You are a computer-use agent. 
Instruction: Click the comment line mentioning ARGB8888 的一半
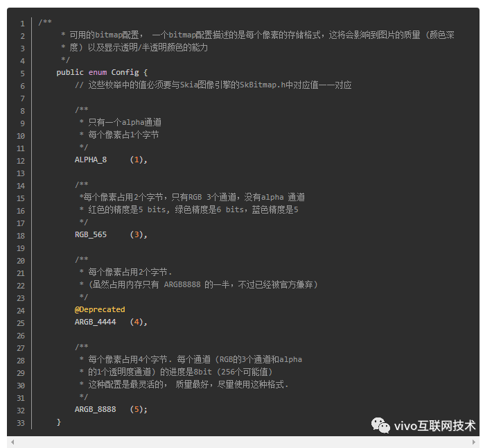coord(199,284)
